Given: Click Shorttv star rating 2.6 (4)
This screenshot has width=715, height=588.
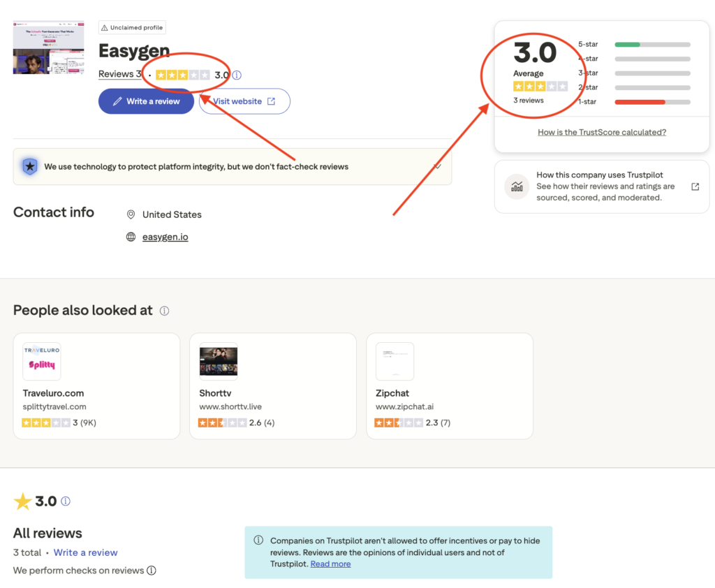Looking at the screenshot, I should coord(223,423).
